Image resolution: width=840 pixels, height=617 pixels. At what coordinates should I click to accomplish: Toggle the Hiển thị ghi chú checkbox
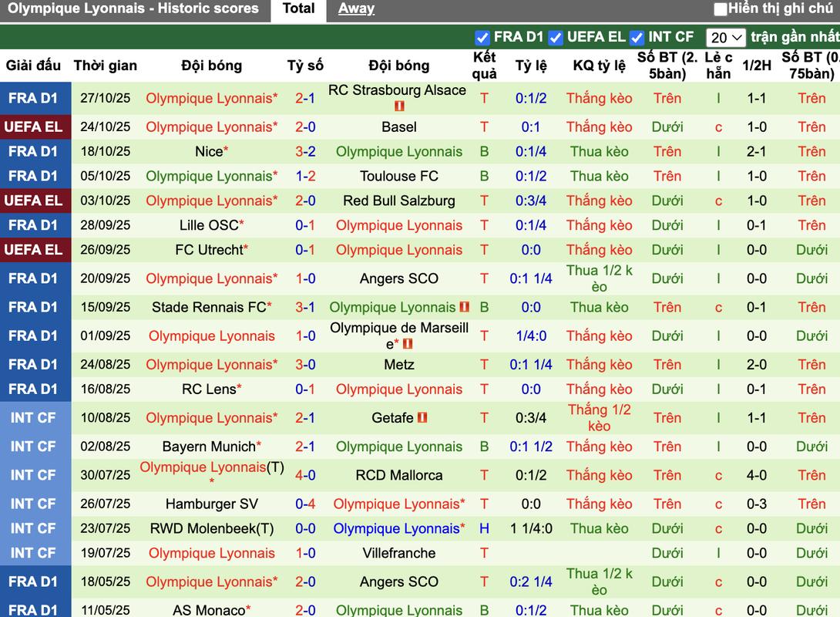(x=721, y=9)
